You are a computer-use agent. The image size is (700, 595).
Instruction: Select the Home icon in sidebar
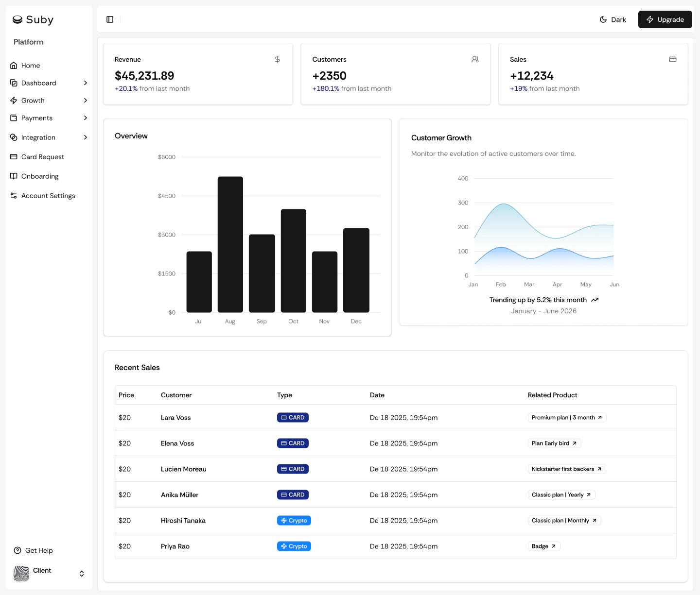(14, 65)
